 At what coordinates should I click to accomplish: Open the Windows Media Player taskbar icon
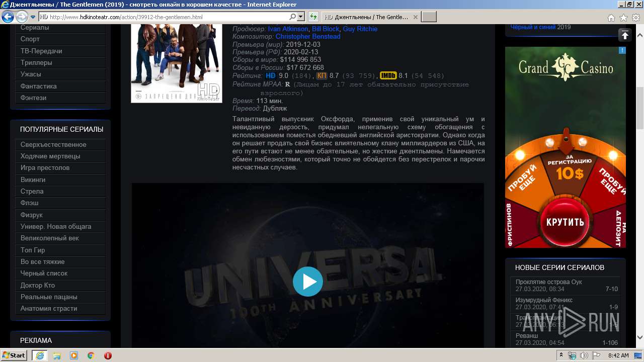(x=74, y=355)
